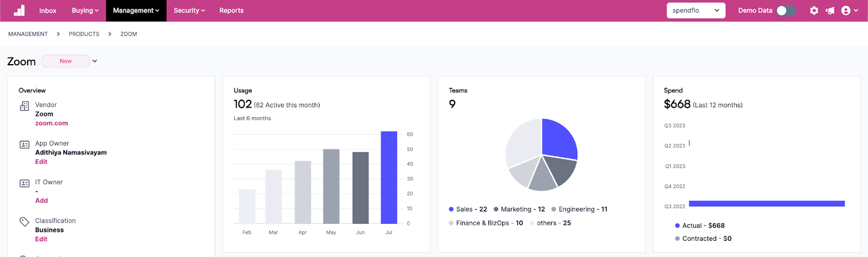Open the zoom.com vendor link
868x257 pixels.
[x=52, y=123]
